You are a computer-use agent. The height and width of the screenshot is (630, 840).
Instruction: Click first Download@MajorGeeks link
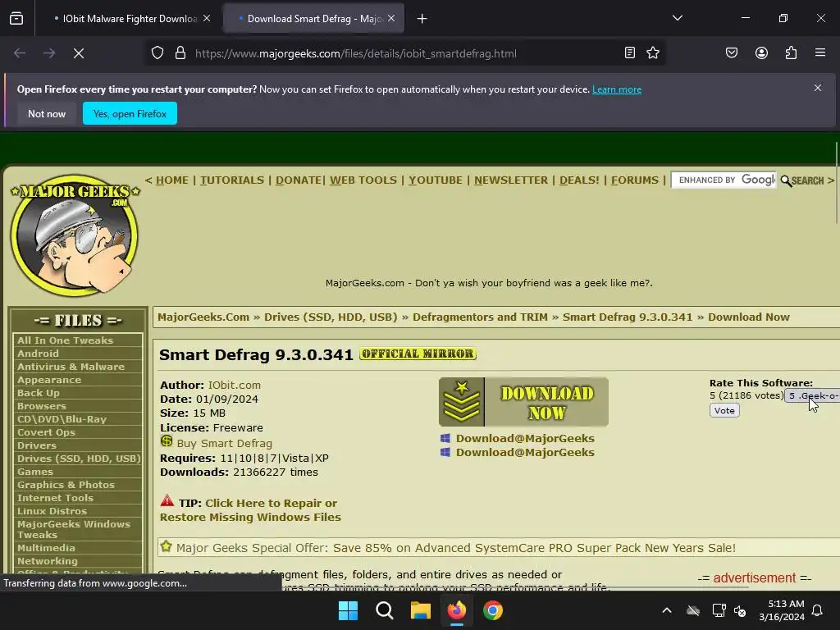coord(525,438)
